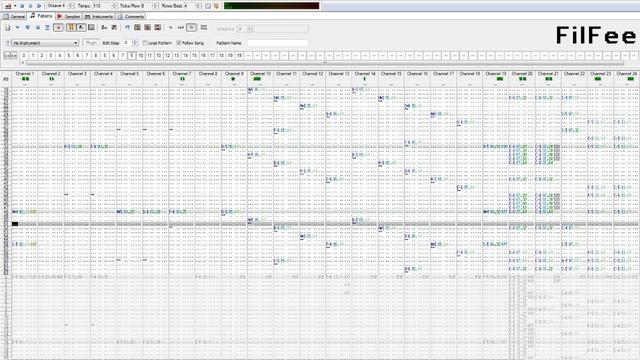Click the Tempo spinner arrows
The width and height of the screenshot is (640, 360).
click(x=115, y=6)
